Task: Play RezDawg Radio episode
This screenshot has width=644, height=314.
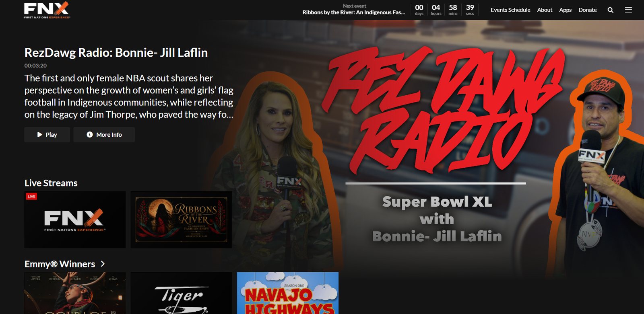Action: coord(47,135)
